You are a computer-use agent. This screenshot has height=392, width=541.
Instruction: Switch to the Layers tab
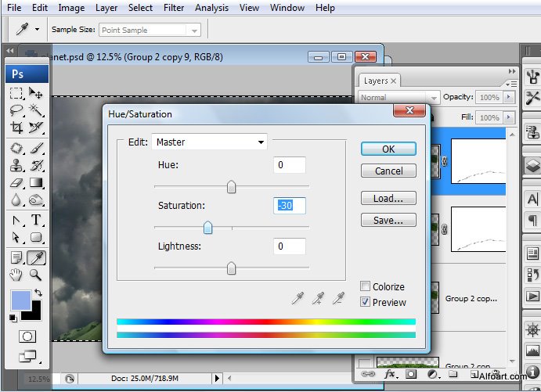(x=376, y=81)
